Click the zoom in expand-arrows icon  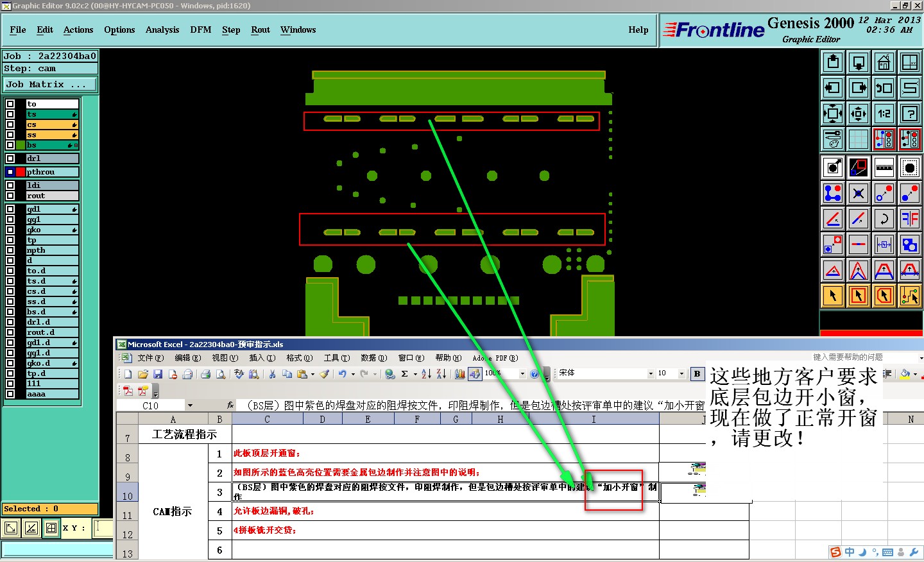coord(833,114)
